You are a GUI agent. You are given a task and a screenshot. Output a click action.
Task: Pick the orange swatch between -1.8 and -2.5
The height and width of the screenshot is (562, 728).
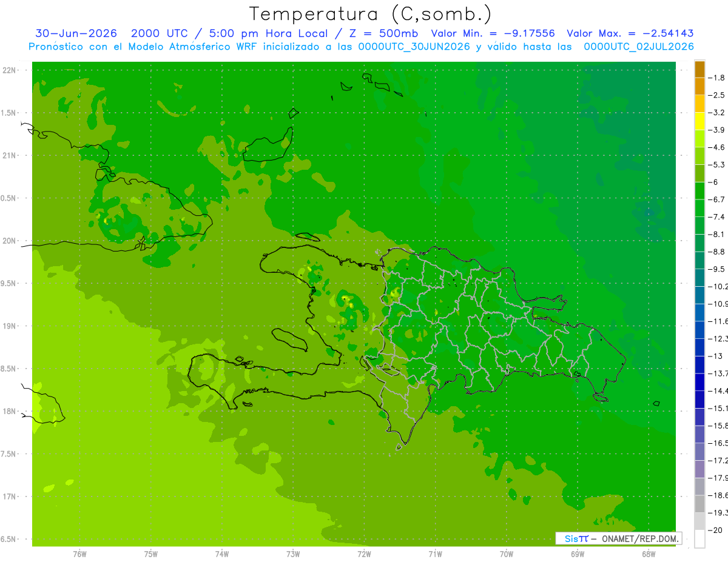point(699,87)
